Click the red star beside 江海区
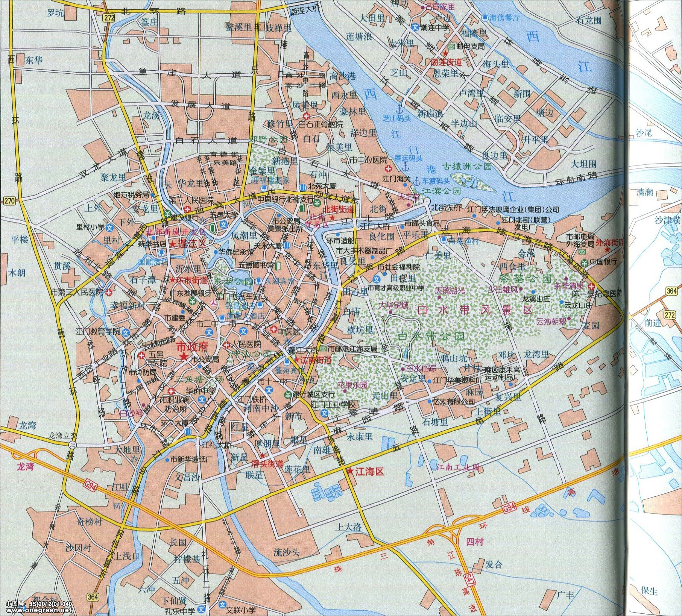682x616 pixels. tap(350, 471)
